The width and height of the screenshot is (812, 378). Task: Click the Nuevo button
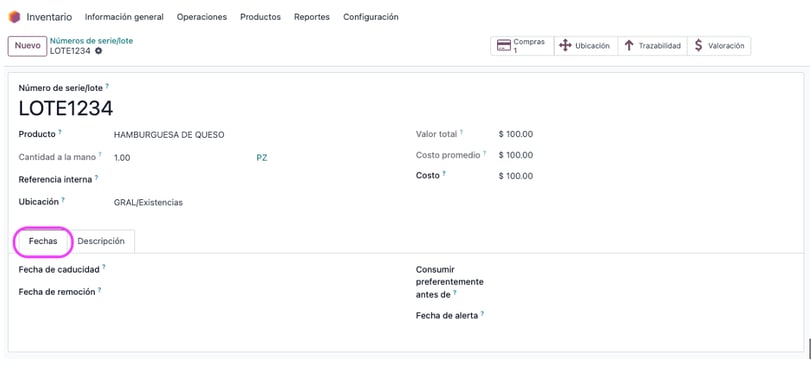point(27,46)
